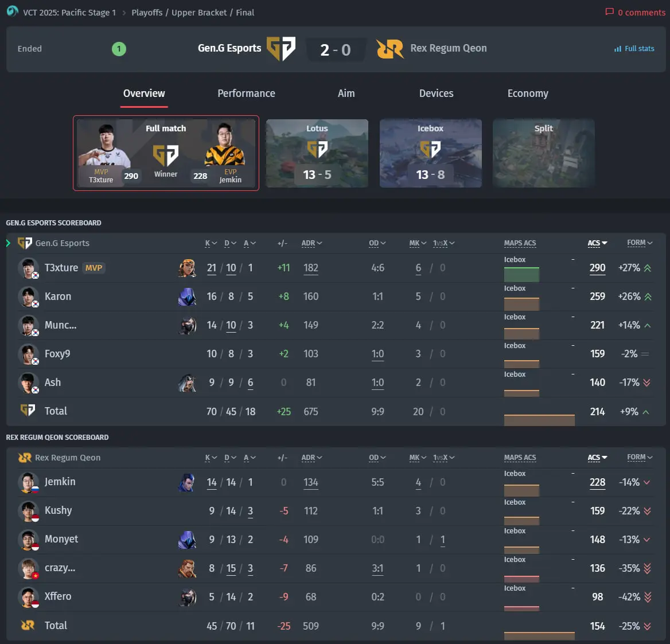Click T3xture's green Icebox ACS bar
The image size is (670, 644).
522,275
